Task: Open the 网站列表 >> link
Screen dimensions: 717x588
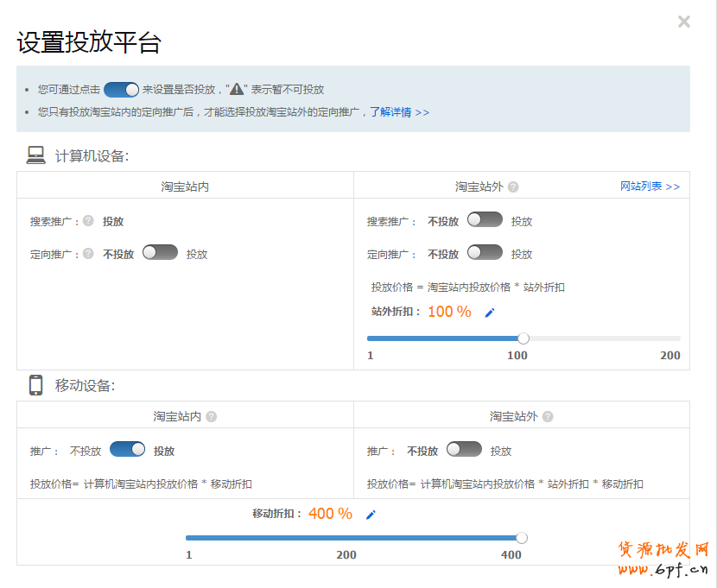Action: [650, 187]
